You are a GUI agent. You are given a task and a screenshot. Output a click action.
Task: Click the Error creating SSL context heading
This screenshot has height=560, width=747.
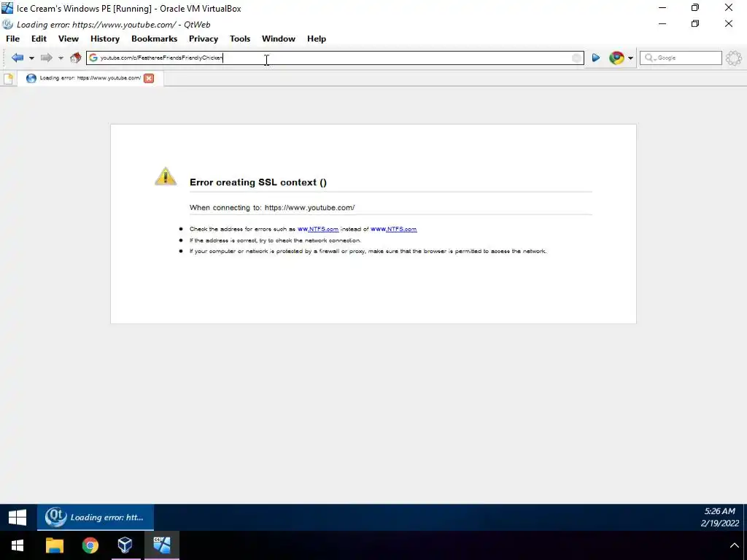258,182
